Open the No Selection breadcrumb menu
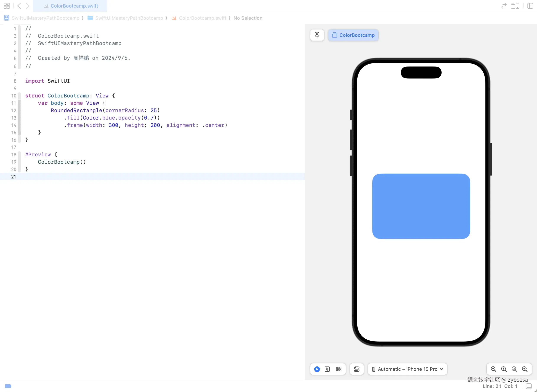 tap(248, 18)
